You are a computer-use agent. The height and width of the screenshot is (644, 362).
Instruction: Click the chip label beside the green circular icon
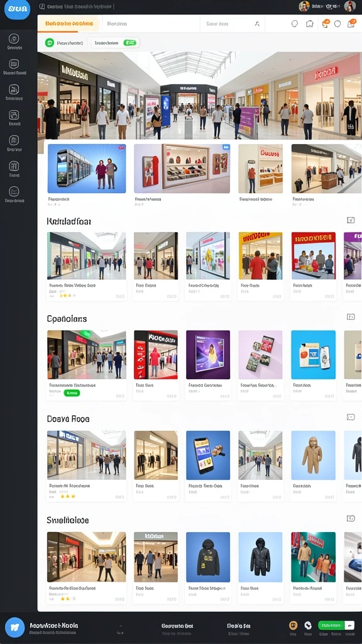[x=70, y=43]
